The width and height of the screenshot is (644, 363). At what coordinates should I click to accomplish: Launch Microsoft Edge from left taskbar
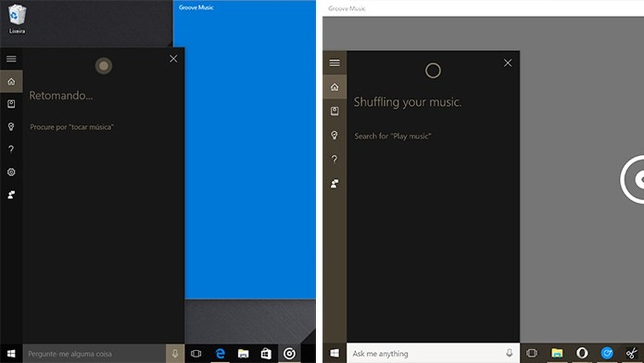pyautogui.click(x=220, y=354)
